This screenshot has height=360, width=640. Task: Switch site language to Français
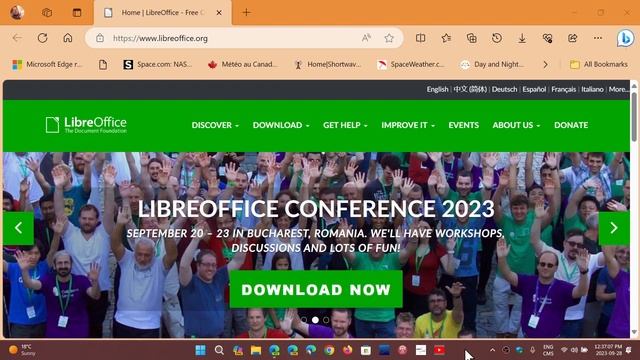tap(563, 89)
